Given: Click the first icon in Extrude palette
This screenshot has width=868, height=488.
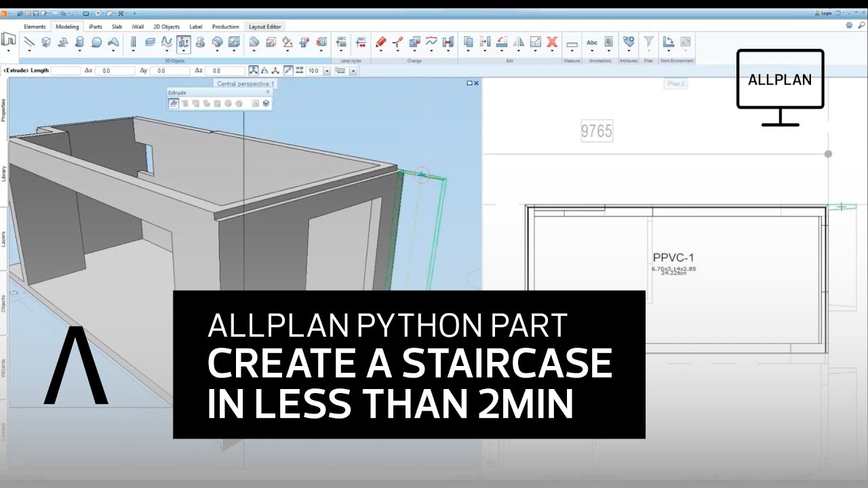Looking at the screenshot, I should coord(174,104).
